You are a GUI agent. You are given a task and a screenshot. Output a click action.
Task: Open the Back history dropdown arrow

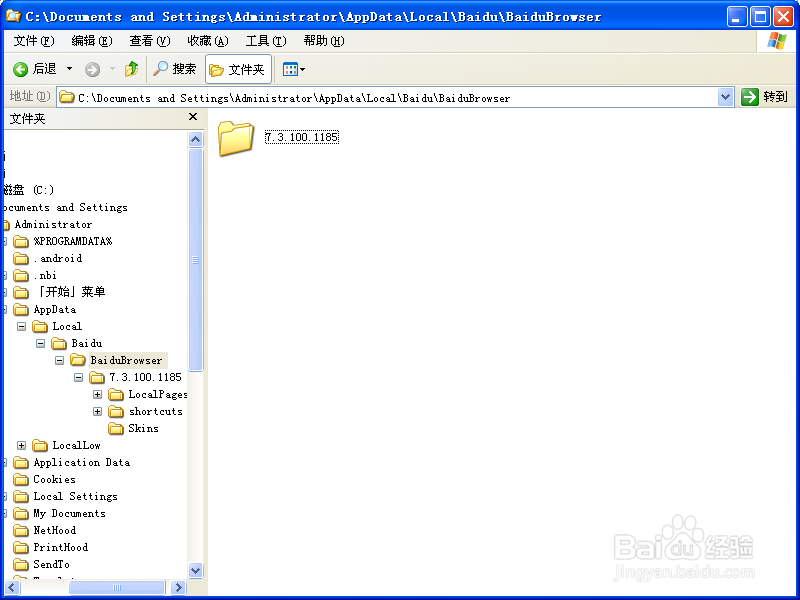(69, 69)
